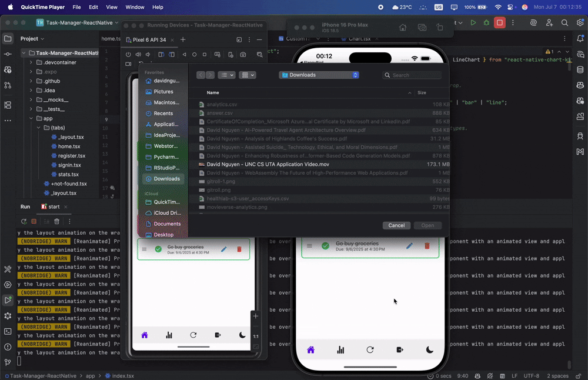Open the grid grouping dropdown in file dialog
Image resolution: width=588 pixels, height=380 pixels.
248,75
